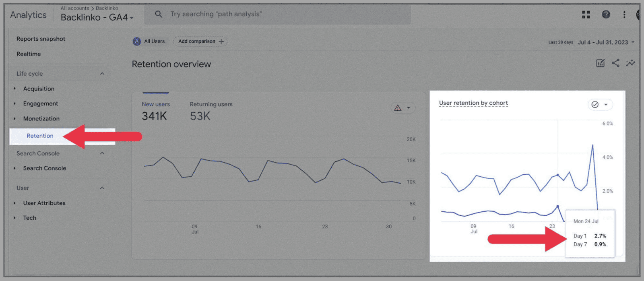The image size is (644, 281).
Task: Open the Google apps grid icon
Action: point(586,14)
